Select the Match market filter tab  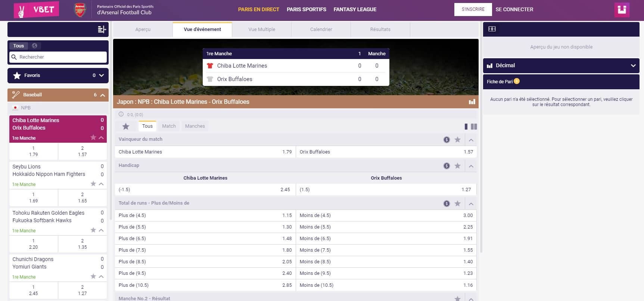coord(169,126)
